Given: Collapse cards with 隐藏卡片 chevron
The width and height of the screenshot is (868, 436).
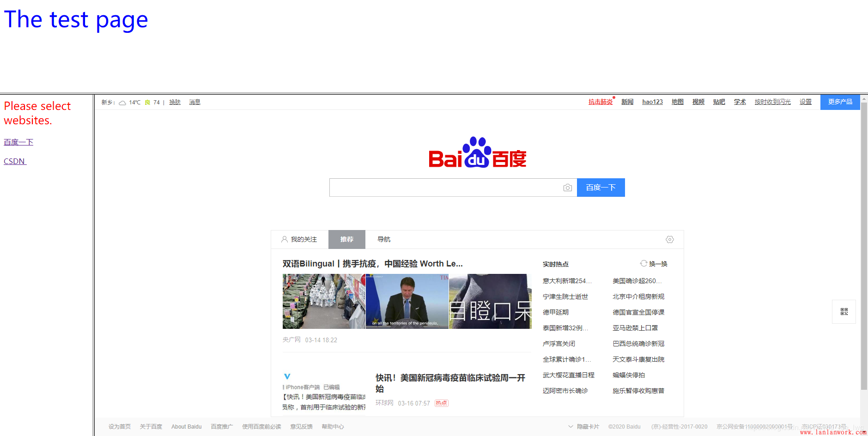Looking at the screenshot, I should tap(571, 426).
